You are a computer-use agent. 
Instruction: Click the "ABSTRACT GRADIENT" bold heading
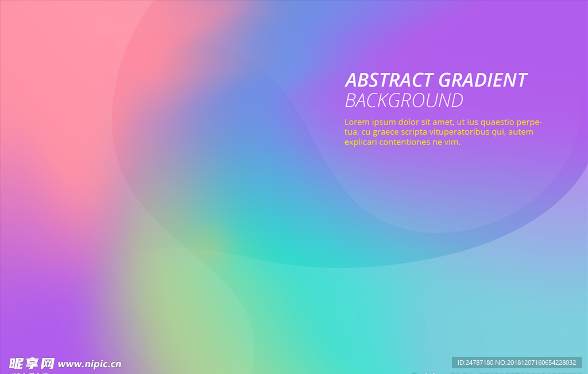436,80
